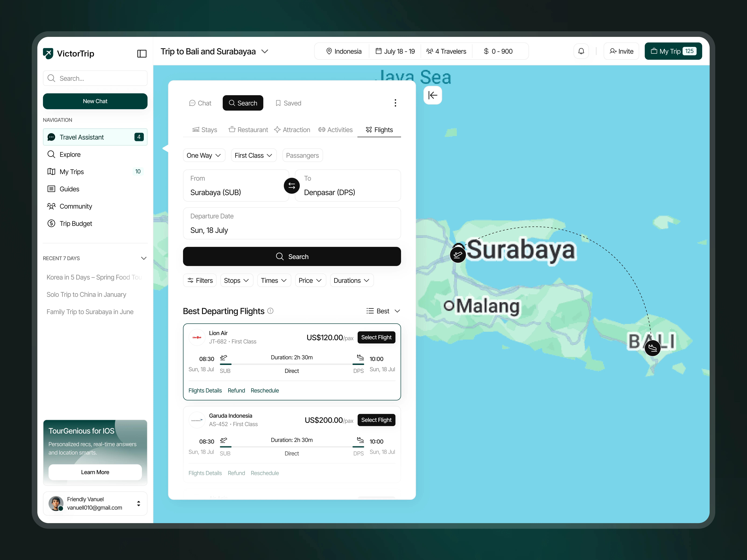The image size is (747, 560).
Task: Click the To Denpasar (DPS) field
Action: pyautogui.click(x=348, y=186)
